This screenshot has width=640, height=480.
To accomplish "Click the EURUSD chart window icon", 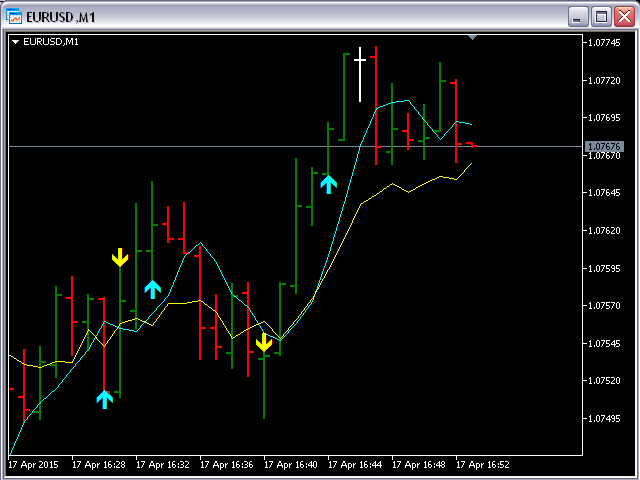I will pyautogui.click(x=13, y=17).
